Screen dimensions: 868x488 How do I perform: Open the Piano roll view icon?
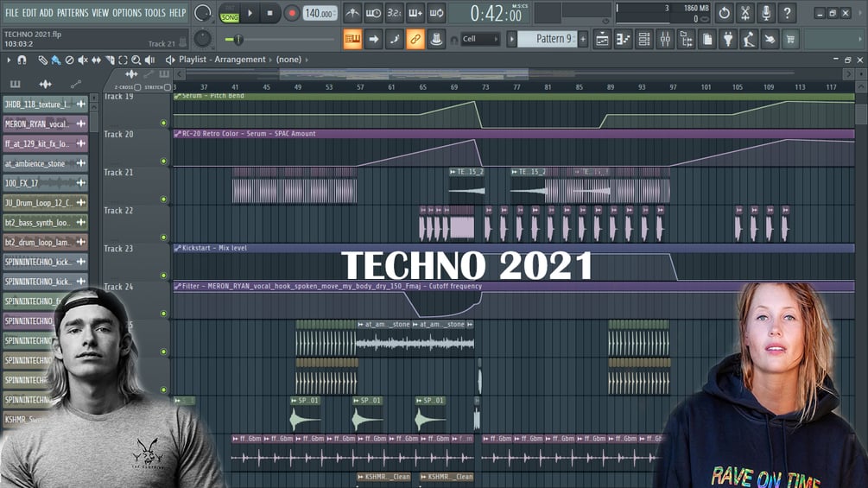[623, 39]
